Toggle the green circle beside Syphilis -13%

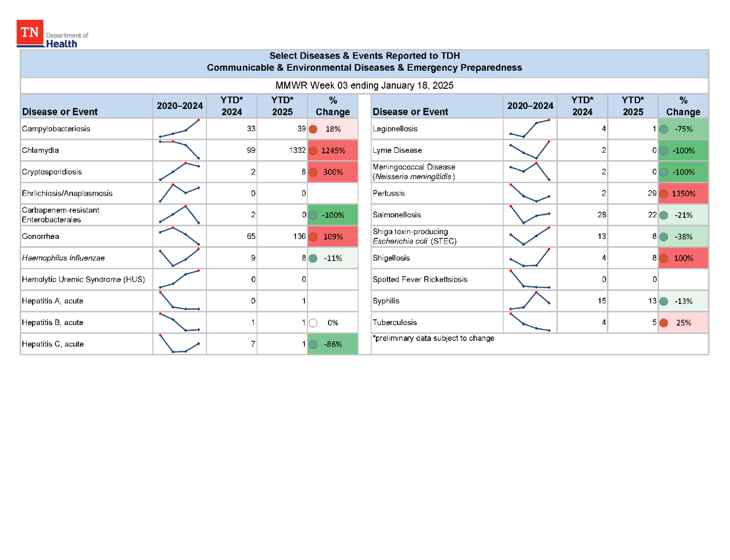tap(663, 301)
